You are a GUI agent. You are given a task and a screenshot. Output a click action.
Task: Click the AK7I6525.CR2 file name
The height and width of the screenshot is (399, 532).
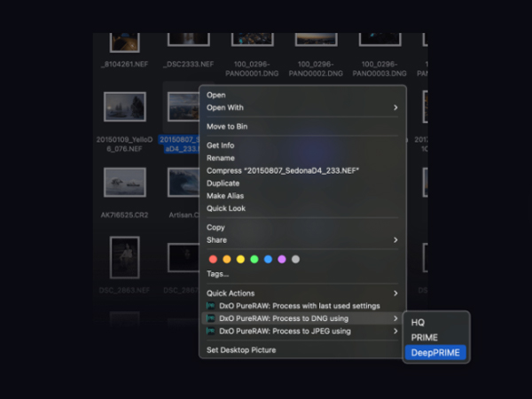point(124,215)
